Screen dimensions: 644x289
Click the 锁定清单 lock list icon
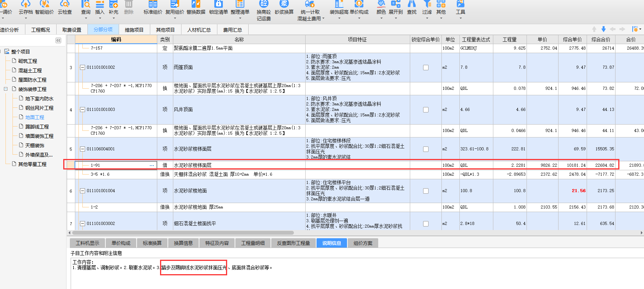click(219, 4)
